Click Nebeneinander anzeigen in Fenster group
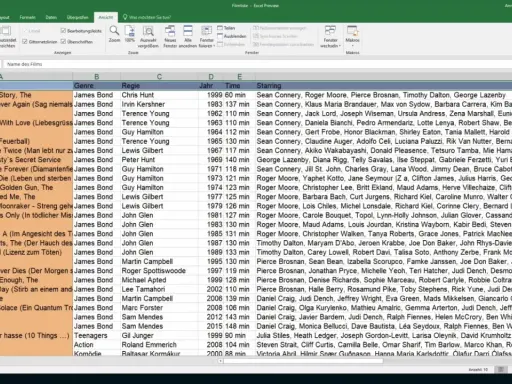The width and height of the screenshot is (512, 384). click(279, 28)
